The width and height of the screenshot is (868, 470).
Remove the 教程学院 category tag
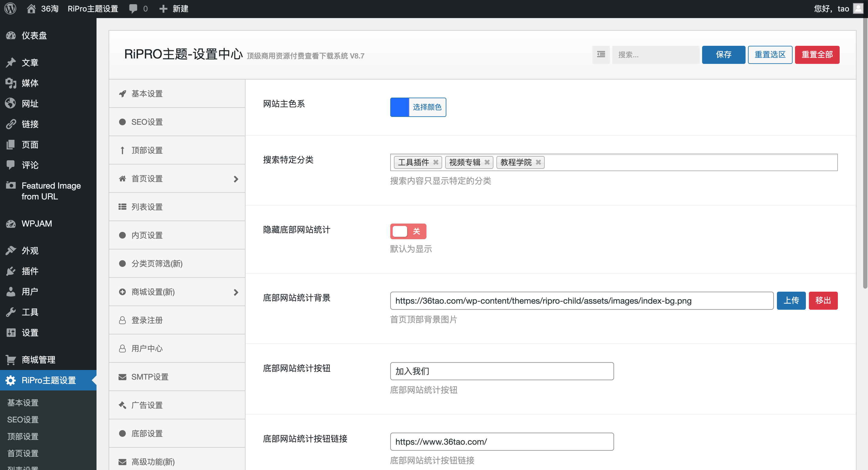pyautogui.click(x=538, y=162)
